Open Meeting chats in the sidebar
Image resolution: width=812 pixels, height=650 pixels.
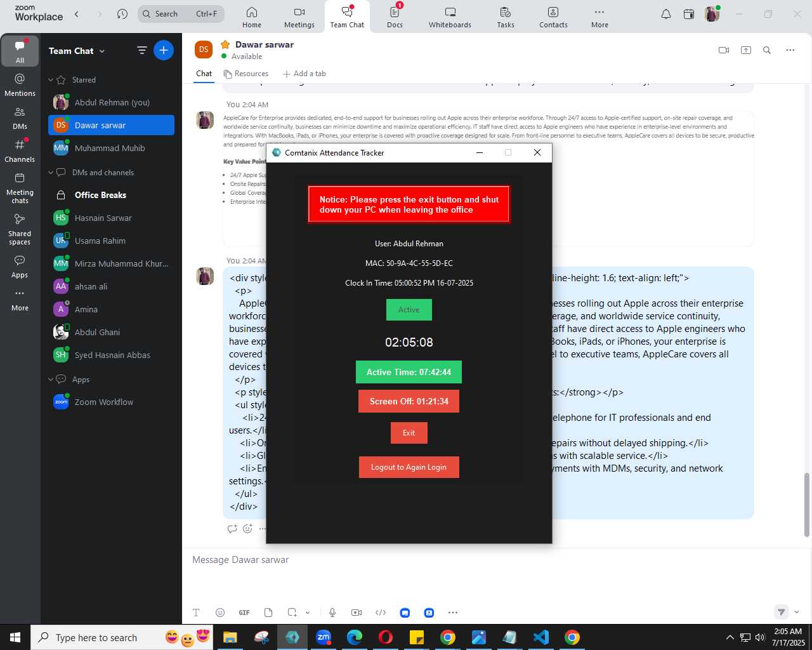click(x=20, y=187)
